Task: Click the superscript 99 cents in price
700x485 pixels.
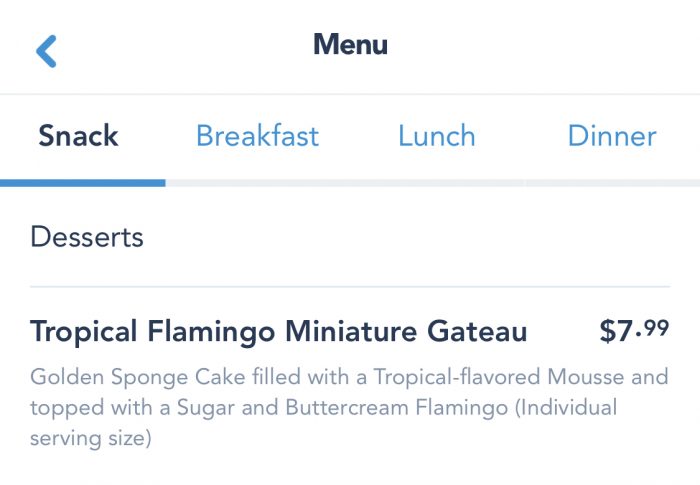Action: (x=656, y=326)
